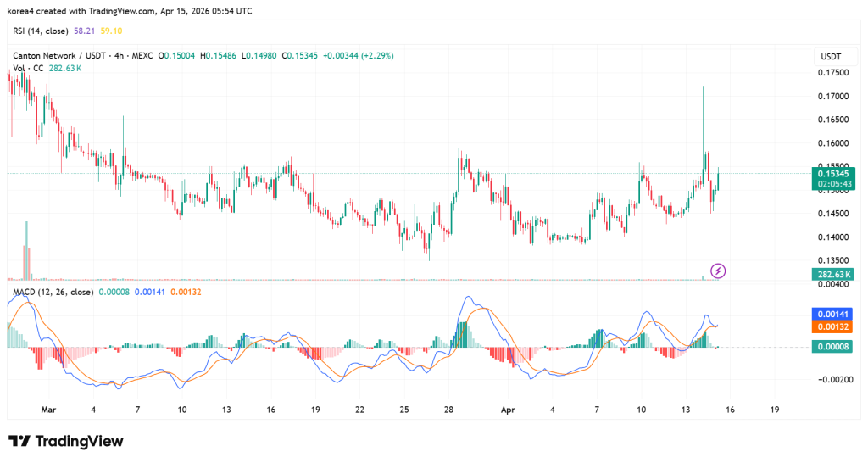
Task: Click the RSI value 59.10
Action: pyautogui.click(x=111, y=31)
